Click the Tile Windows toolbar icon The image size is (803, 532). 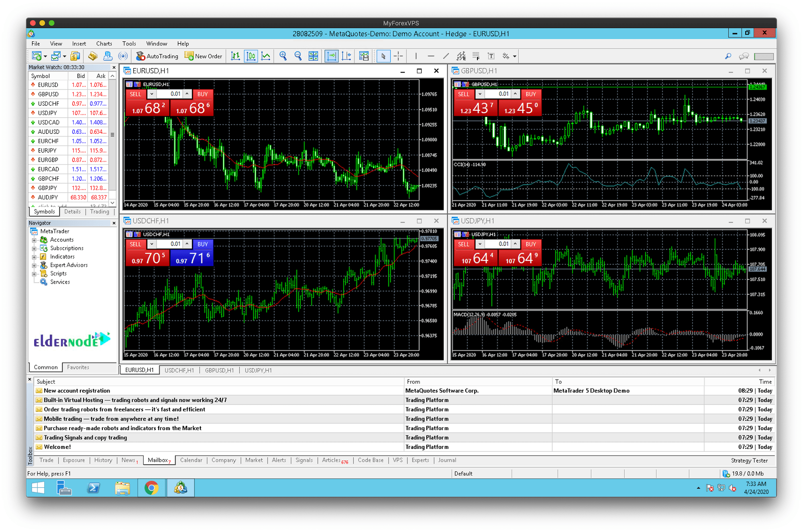[313, 56]
